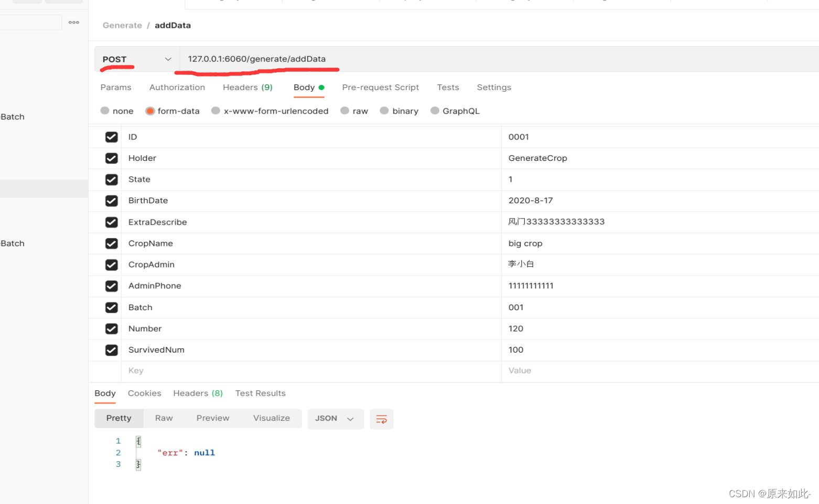Switch to the Settings tab
Viewport: 819px width, 504px height.
click(494, 87)
